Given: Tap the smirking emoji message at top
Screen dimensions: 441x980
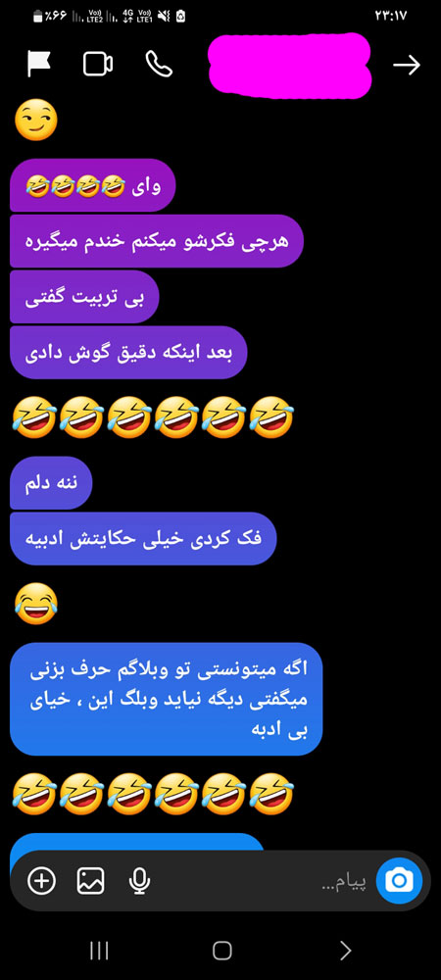Looking at the screenshot, I should (35, 122).
